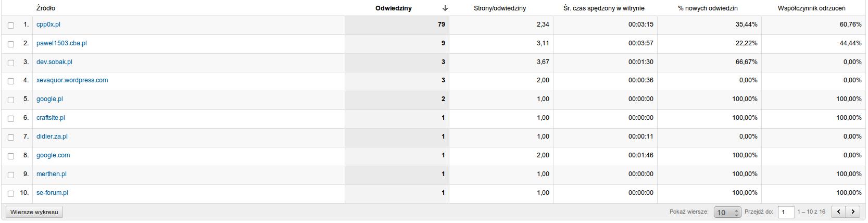Sort table by Strony/odwiedziny column
Image resolution: width=868 pixels, height=223 pixels.
coord(500,8)
